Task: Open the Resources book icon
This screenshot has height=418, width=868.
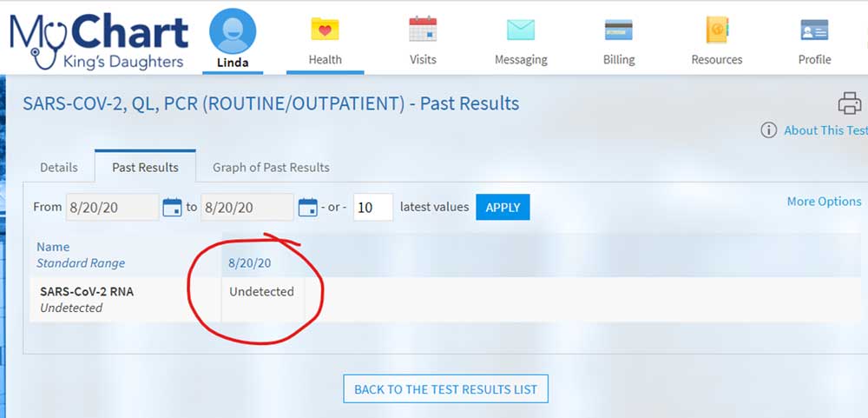Action: pos(716,30)
